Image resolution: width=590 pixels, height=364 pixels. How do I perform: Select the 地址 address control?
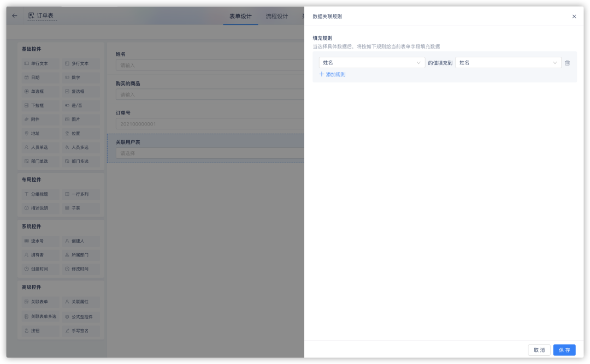pos(40,133)
